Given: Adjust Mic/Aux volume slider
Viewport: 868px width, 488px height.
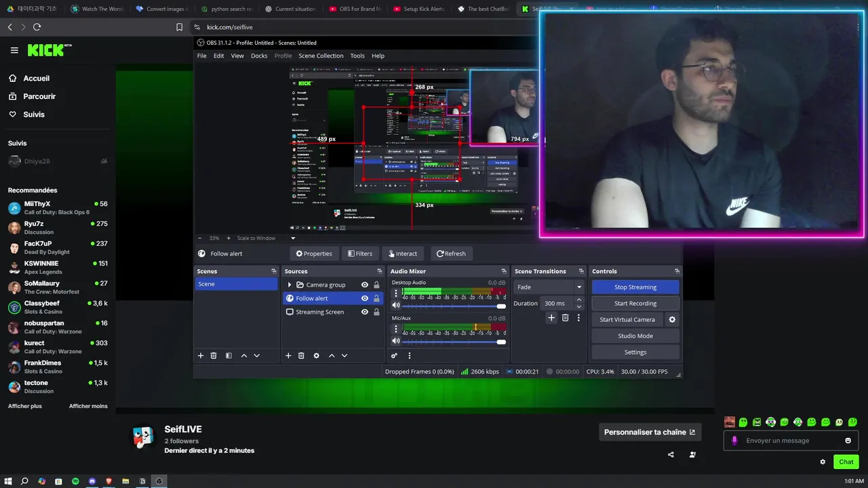Looking at the screenshot, I should pos(454,342).
